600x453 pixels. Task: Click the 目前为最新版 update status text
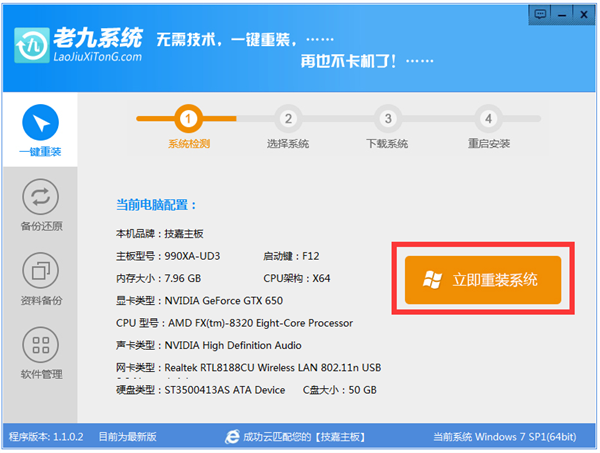click(126, 437)
